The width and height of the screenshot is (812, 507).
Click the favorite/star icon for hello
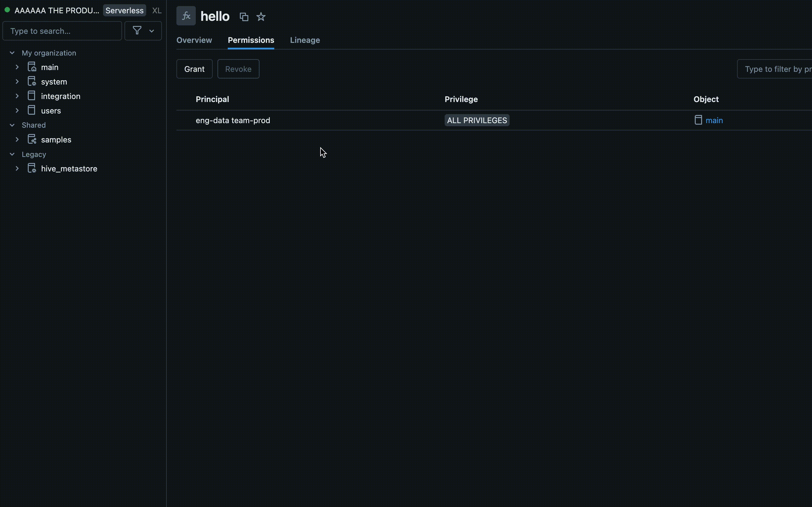coord(261,16)
